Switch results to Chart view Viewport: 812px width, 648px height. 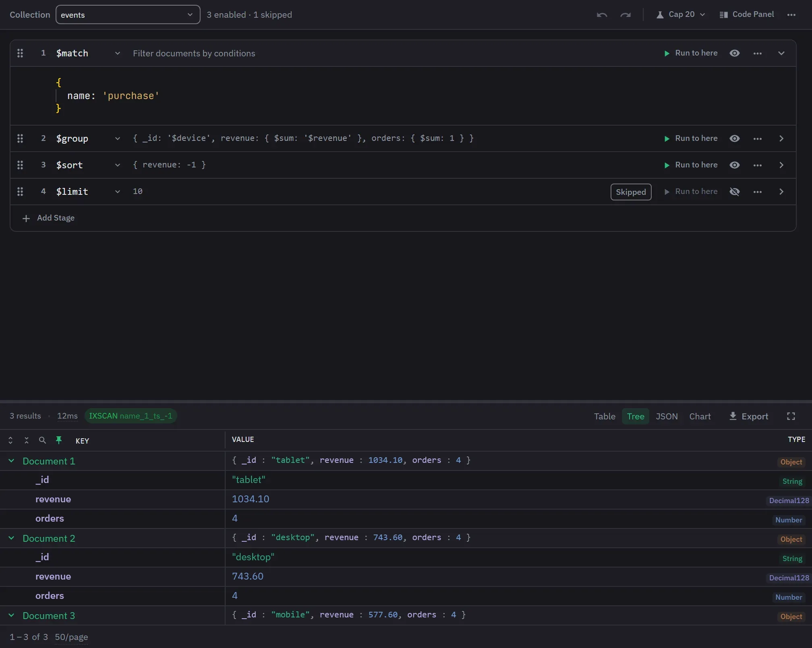tap(700, 416)
